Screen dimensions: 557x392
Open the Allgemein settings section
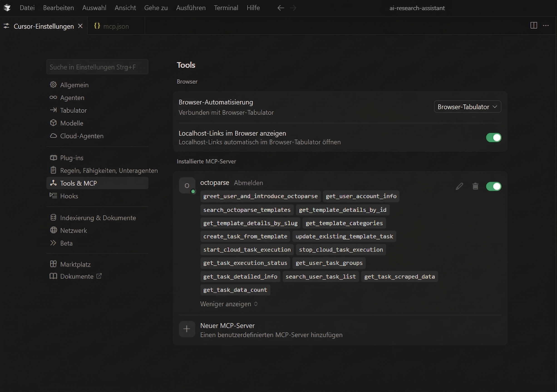74,85
